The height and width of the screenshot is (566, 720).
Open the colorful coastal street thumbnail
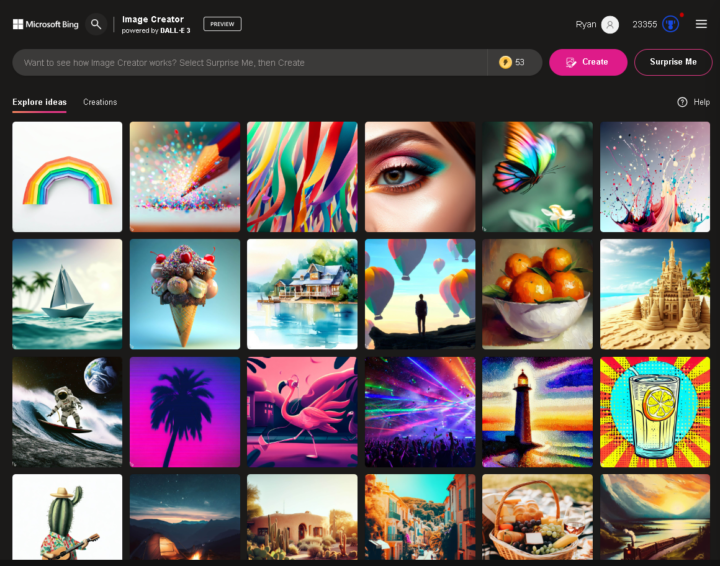click(x=420, y=517)
